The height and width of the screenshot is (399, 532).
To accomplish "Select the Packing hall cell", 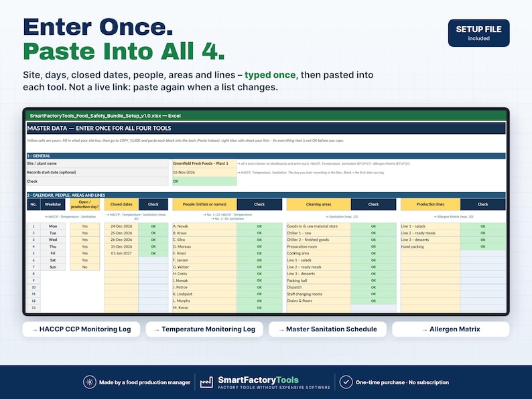I will [318, 281].
